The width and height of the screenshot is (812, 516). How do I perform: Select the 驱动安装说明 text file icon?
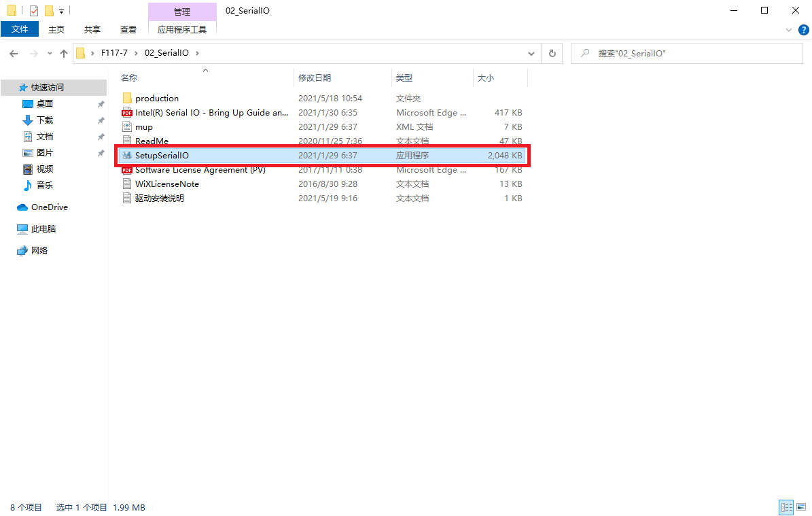(127, 198)
